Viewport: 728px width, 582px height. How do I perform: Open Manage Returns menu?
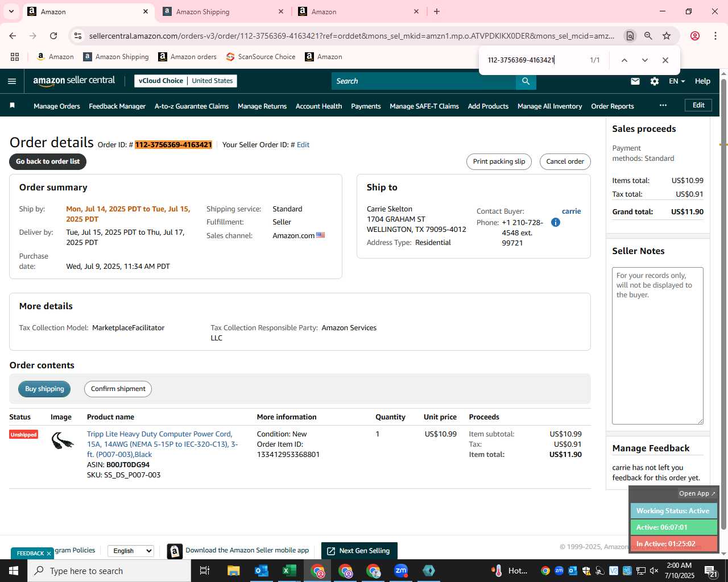pos(262,106)
